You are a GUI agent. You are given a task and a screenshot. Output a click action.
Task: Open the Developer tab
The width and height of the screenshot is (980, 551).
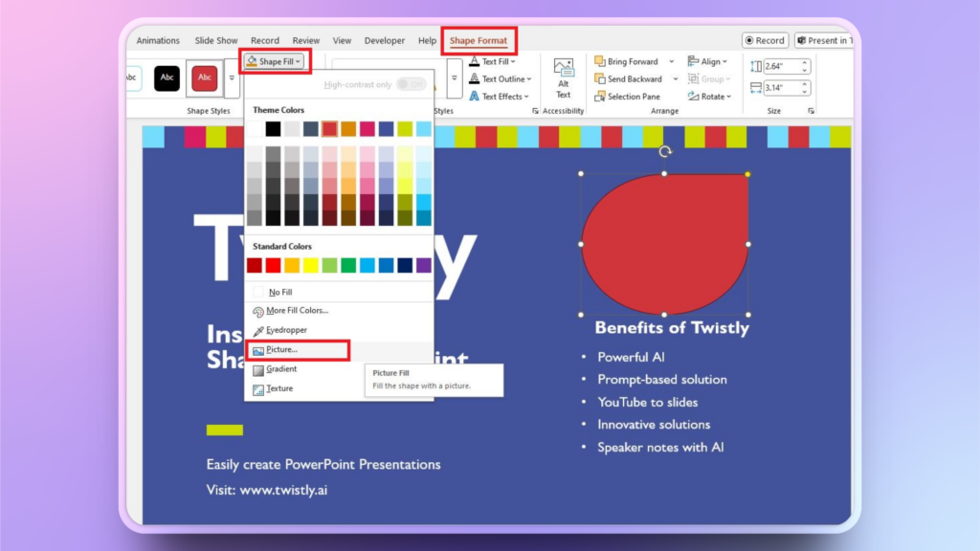[385, 41]
